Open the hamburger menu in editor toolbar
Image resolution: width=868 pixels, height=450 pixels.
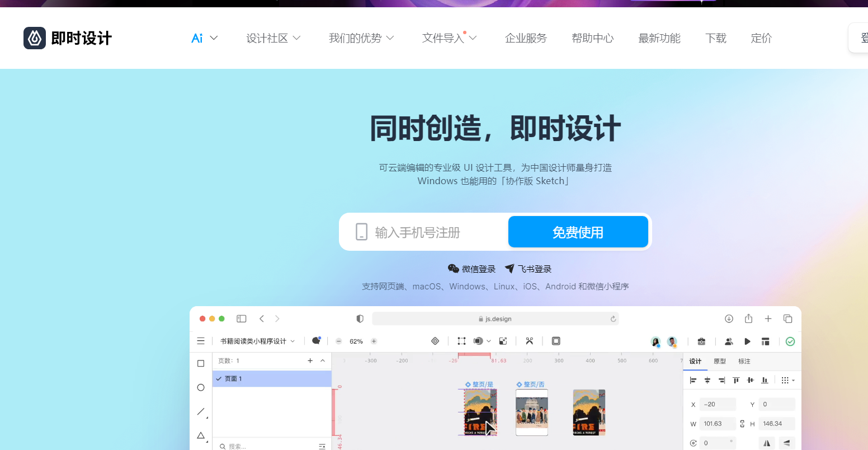(201, 341)
